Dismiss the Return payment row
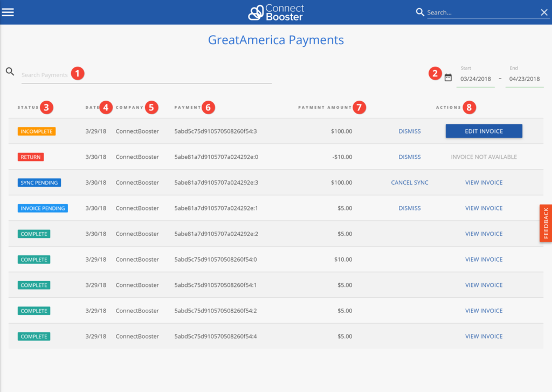 tap(409, 157)
